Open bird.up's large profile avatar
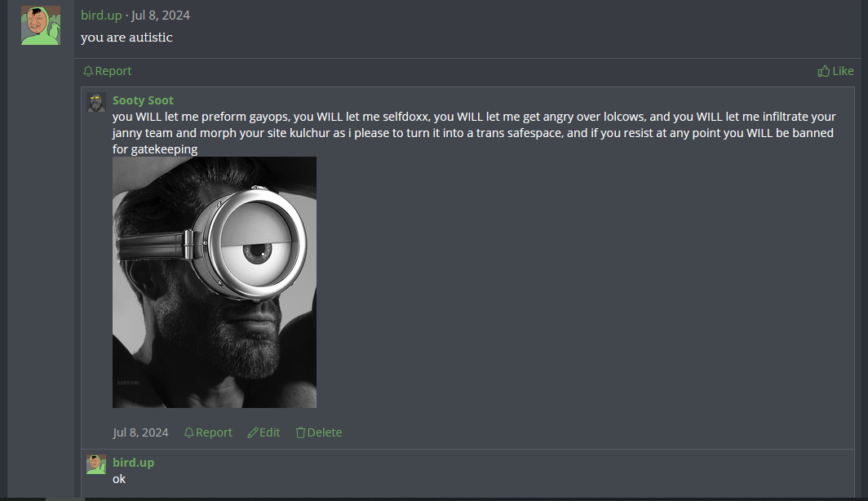 (41, 25)
